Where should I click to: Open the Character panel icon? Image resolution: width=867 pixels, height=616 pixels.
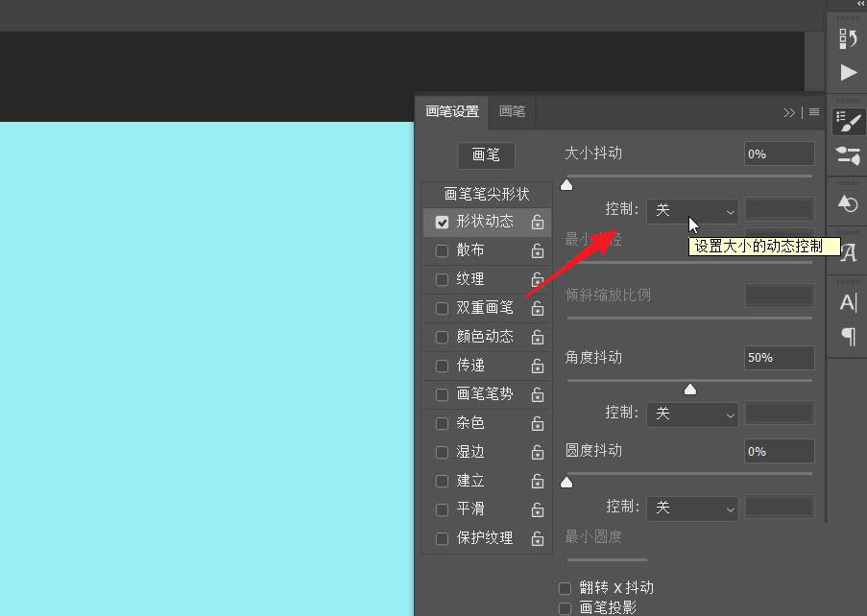pyautogui.click(x=848, y=303)
